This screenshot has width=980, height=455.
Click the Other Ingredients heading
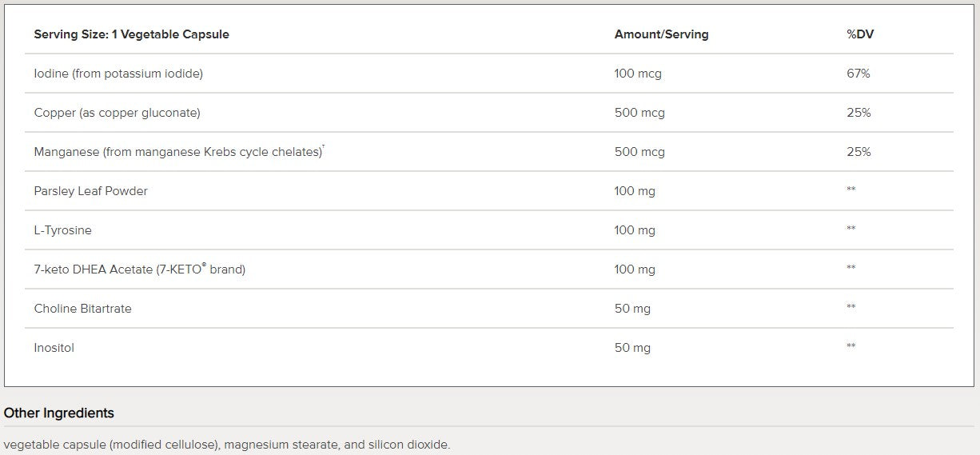click(59, 413)
